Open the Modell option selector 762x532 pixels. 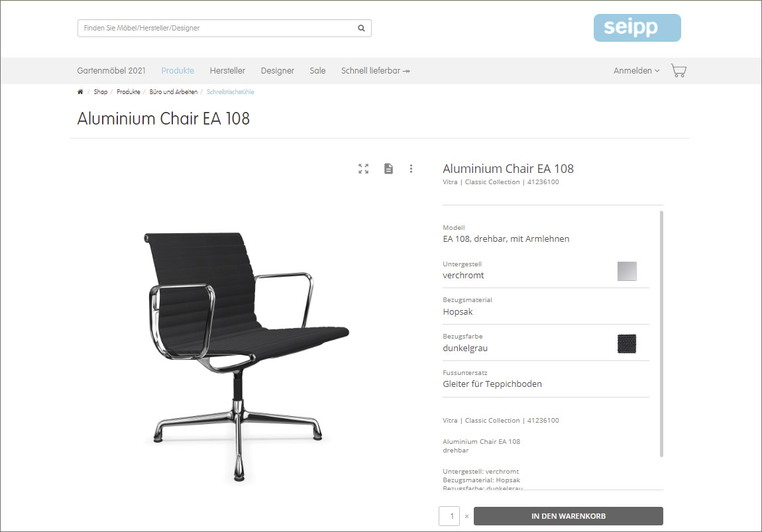[x=546, y=234]
